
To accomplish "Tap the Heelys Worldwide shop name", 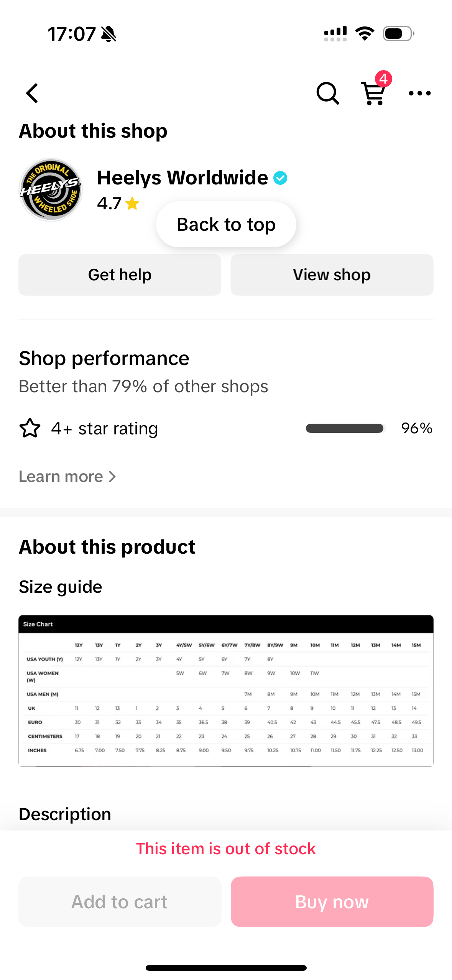I will tap(182, 178).
